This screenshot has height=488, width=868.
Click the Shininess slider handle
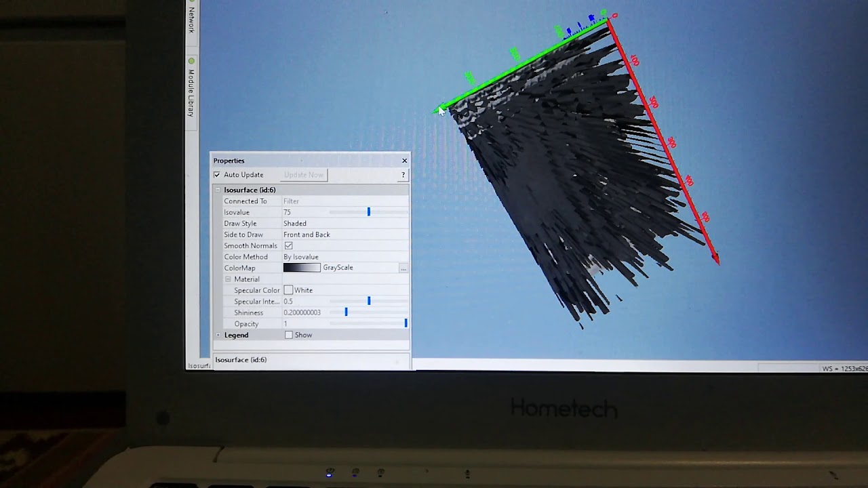point(346,312)
